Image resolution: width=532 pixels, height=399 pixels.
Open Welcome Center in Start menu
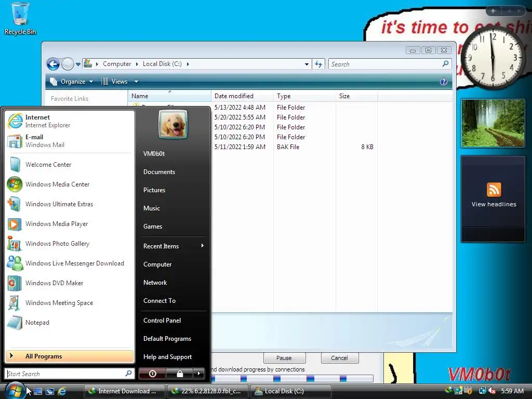click(70, 165)
